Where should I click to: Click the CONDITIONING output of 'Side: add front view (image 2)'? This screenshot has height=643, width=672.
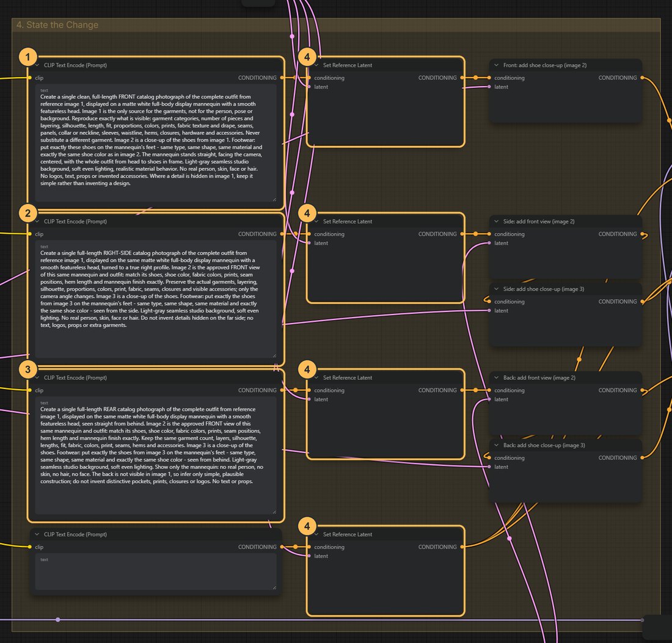pyautogui.click(x=642, y=234)
